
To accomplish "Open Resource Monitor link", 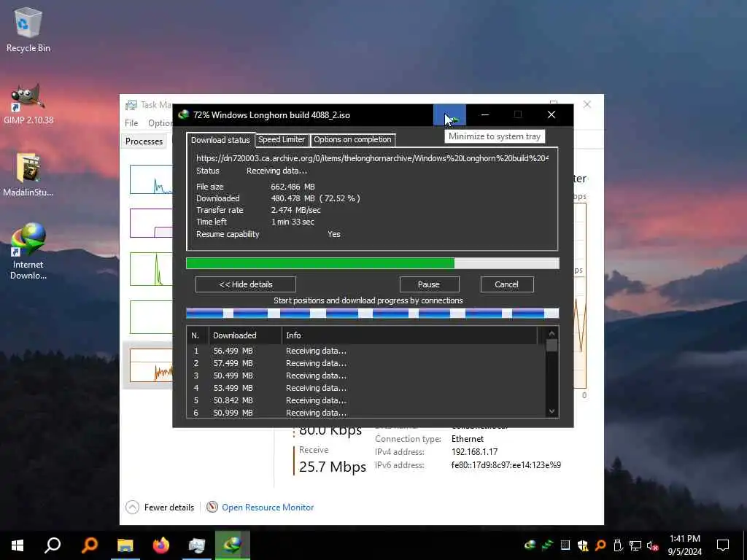I will (x=268, y=507).
